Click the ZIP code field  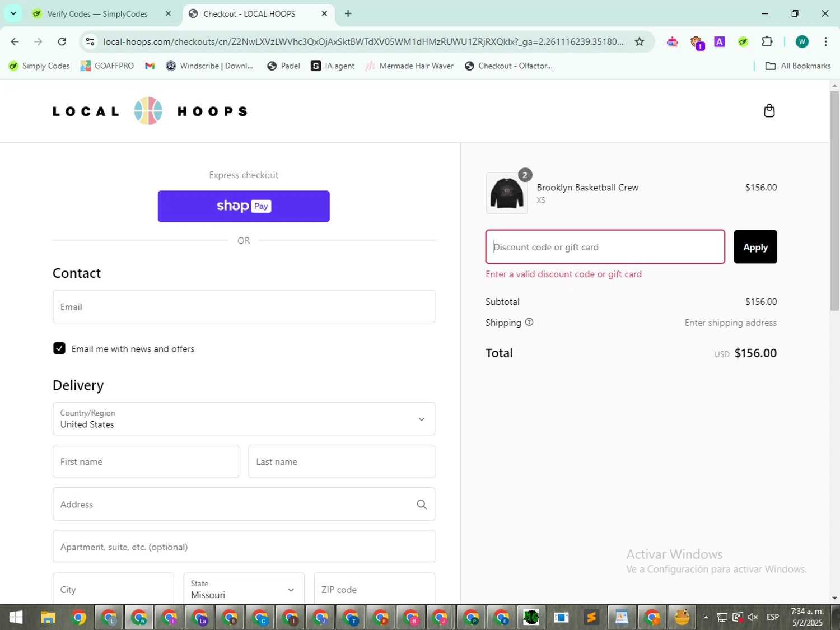(374, 589)
